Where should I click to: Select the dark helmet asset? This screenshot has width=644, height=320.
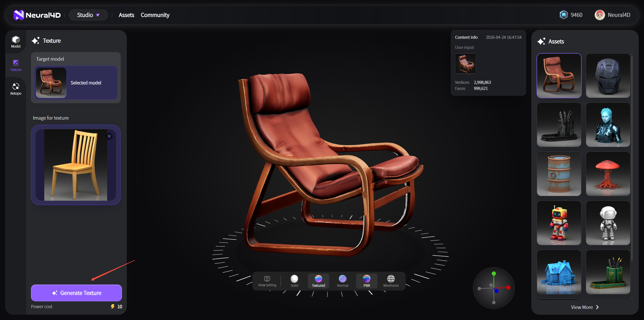click(608, 76)
